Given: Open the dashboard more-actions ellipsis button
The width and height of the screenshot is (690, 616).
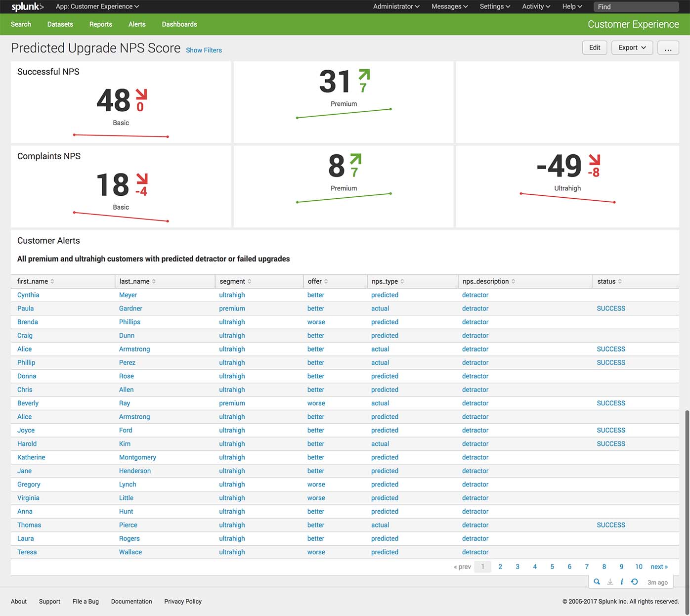Looking at the screenshot, I should pyautogui.click(x=668, y=47).
